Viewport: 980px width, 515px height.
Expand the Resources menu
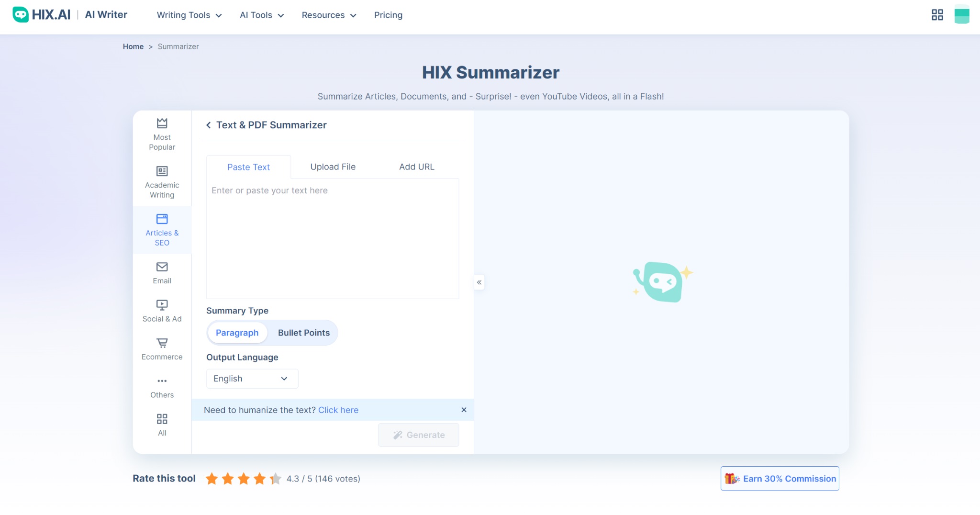click(x=329, y=15)
